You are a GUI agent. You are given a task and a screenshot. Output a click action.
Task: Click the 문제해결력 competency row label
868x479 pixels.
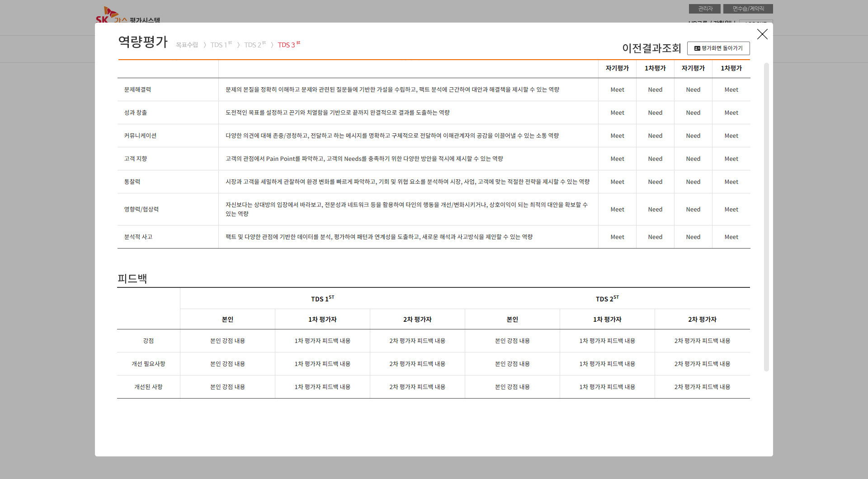(x=138, y=89)
